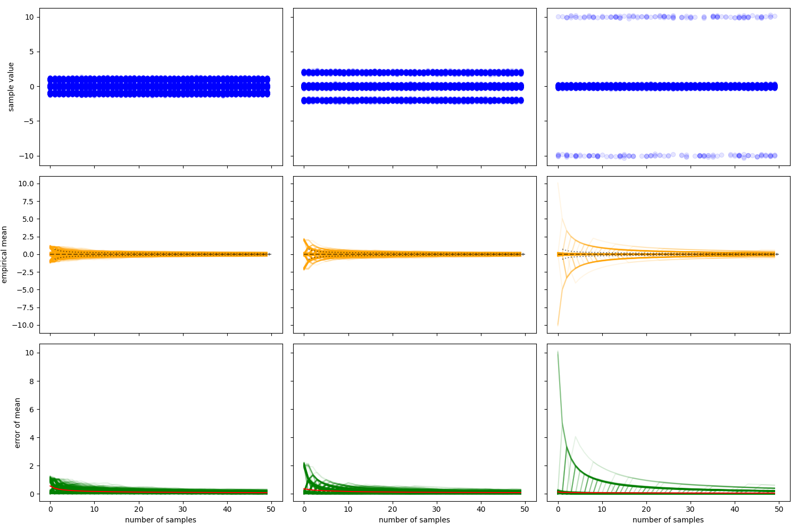Click the blue dot band at 10 in top-right plot
The image size is (798, 532).
click(665, 17)
